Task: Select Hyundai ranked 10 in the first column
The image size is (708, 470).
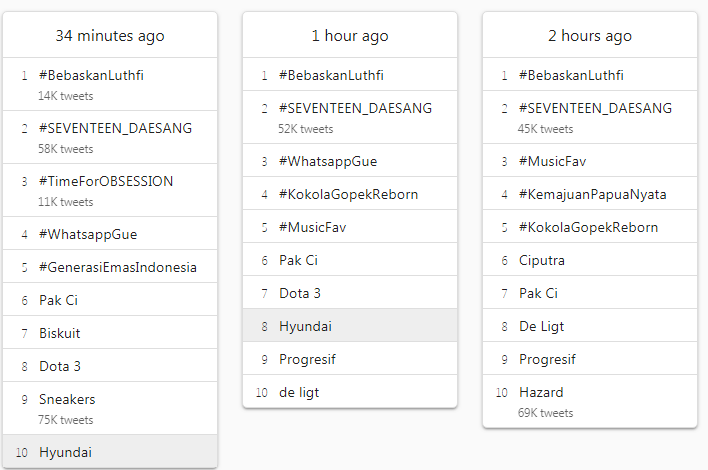Action: (x=110, y=452)
